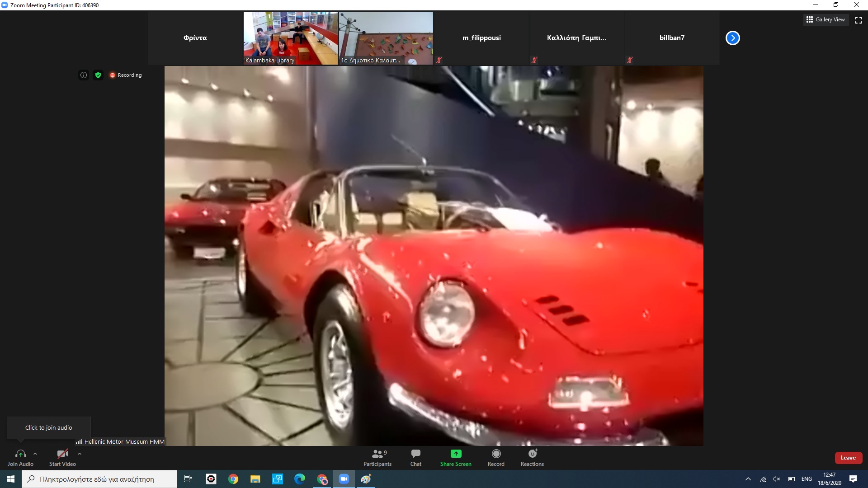
Task: Open the Chat panel
Action: (x=415, y=454)
